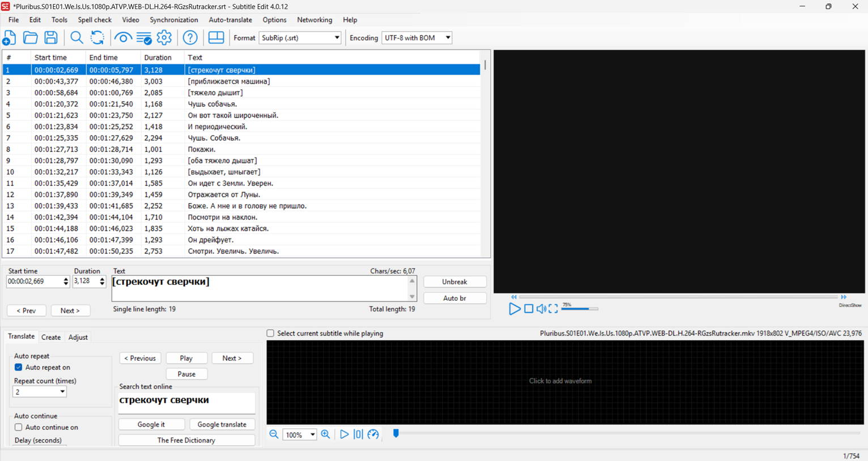Click the Help question mark icon
868x461 pixels.
tap(190, 38)
